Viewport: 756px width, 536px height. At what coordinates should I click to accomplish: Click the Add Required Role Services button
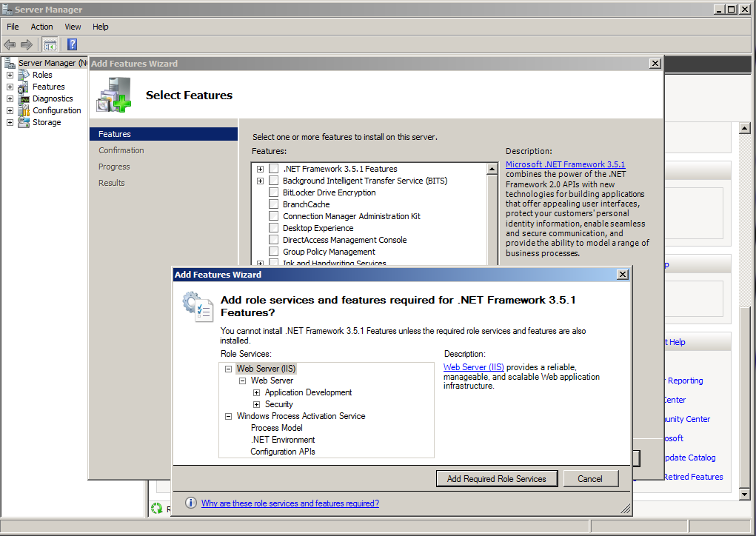(x=497, y=479)
